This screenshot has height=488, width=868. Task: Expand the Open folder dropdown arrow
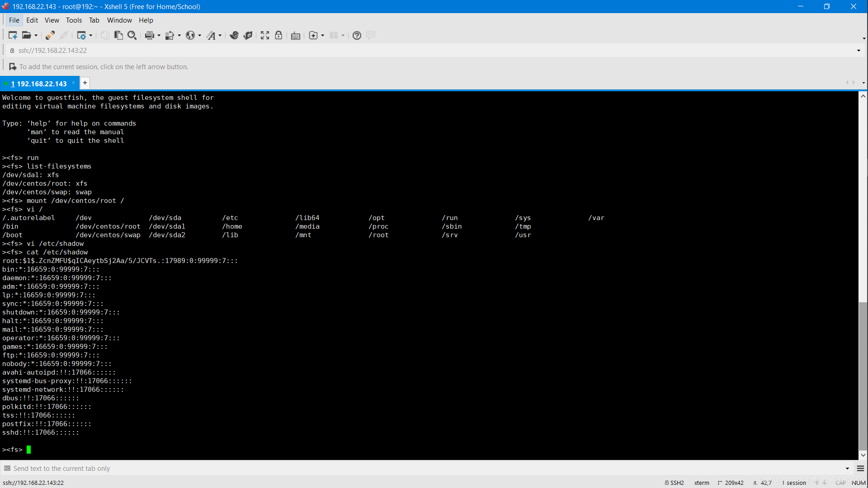[x=36, y=35]
